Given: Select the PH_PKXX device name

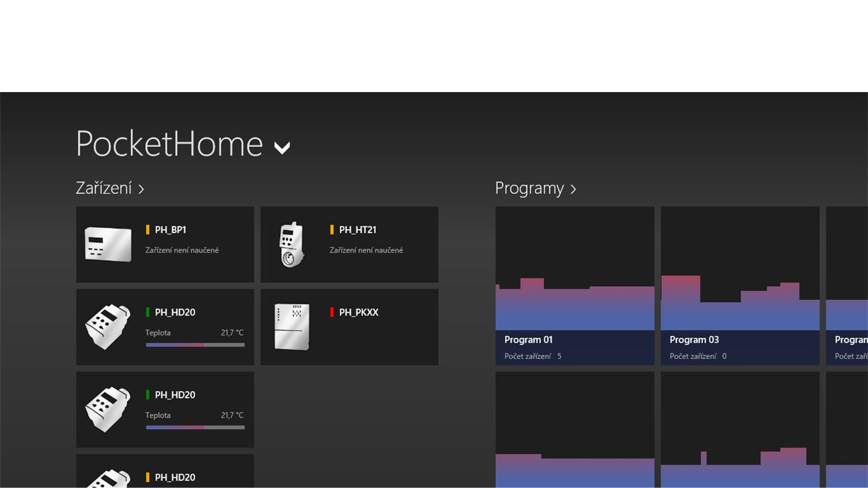Looking at the screenshot, I should point(359,312).
